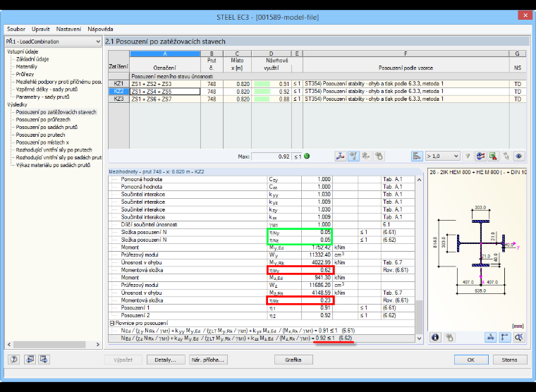
Task: Select the KZ3 row header
Action: [x=118, y=99]
